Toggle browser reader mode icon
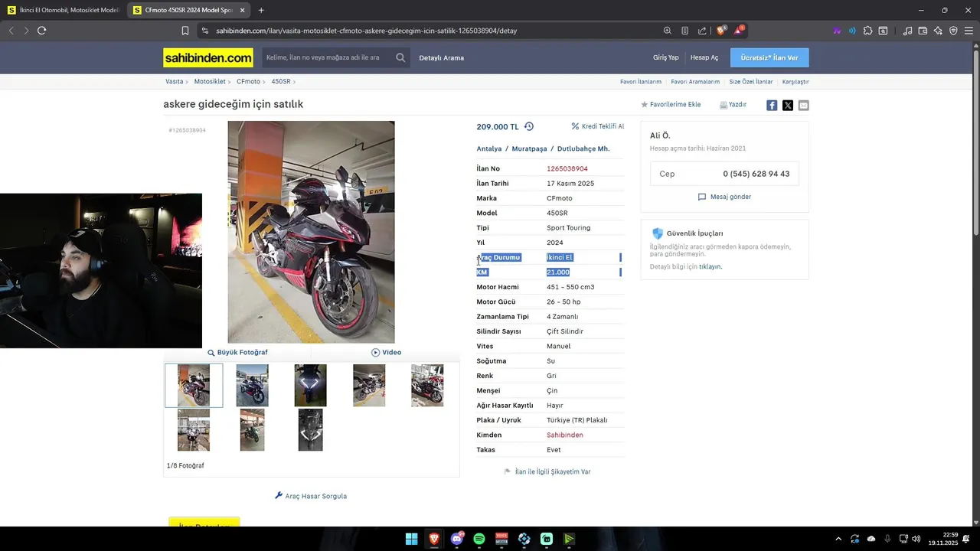The image size is (980, 551). (x=684, y=31)
